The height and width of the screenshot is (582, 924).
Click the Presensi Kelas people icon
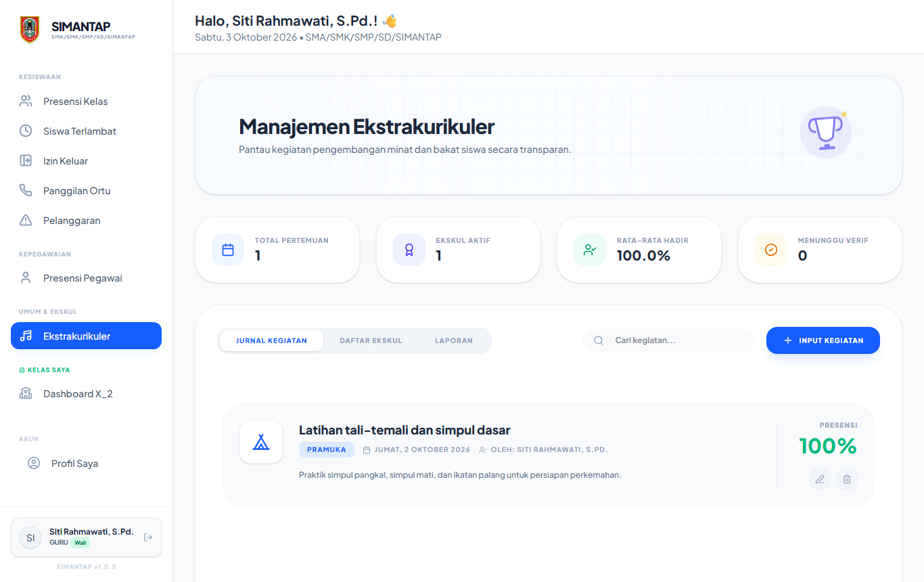tap(26, 102)
